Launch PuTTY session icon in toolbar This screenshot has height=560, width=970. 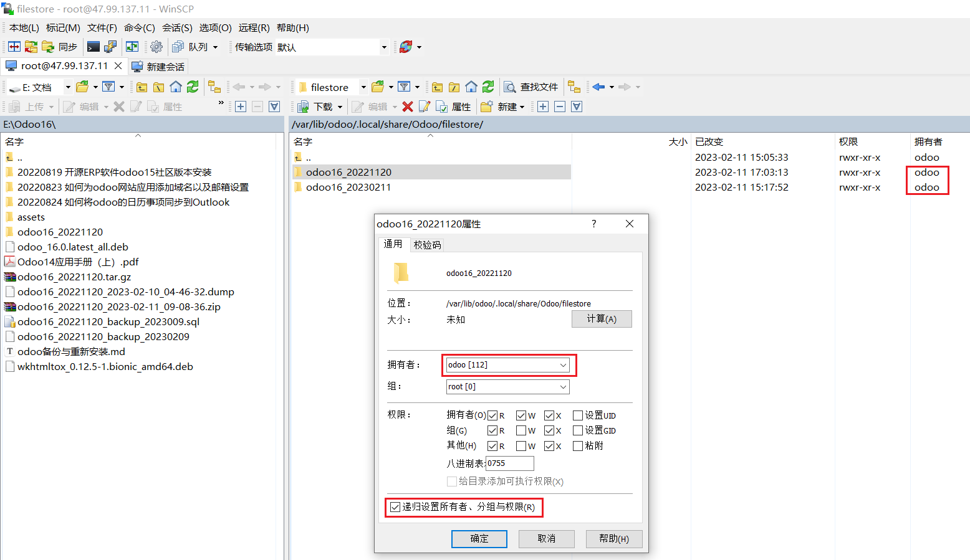[x=110, y=47]
